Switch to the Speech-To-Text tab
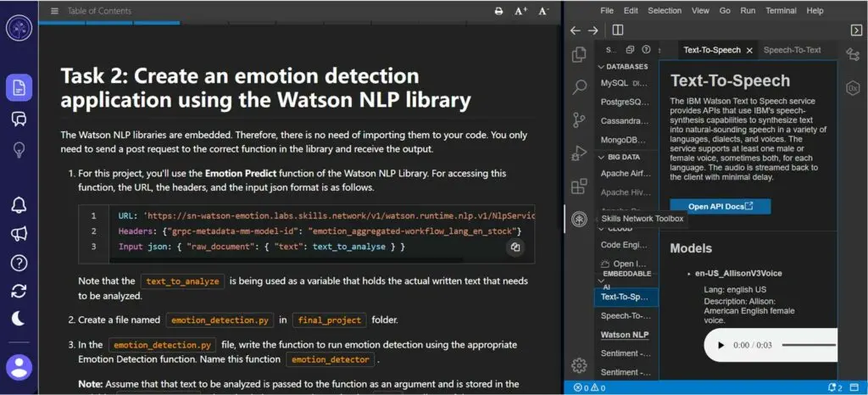The image size is (868, 395). coord(792,50)
